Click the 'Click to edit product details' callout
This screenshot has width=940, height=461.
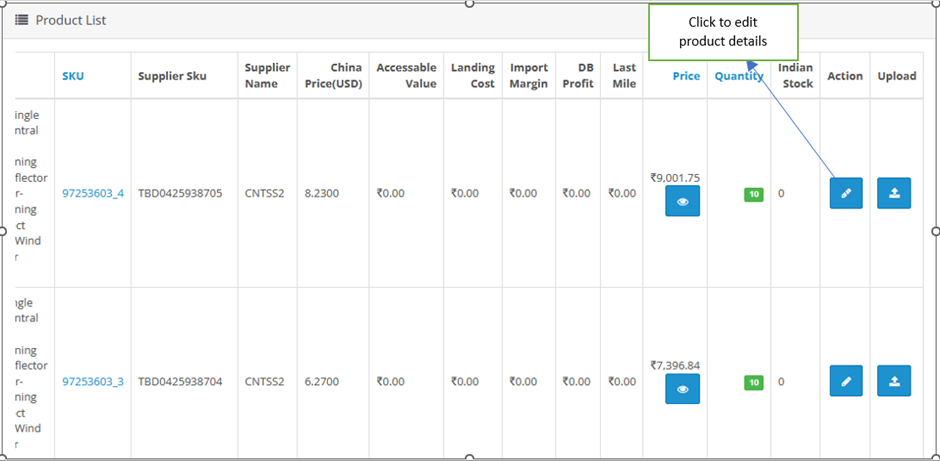point(723,32)
